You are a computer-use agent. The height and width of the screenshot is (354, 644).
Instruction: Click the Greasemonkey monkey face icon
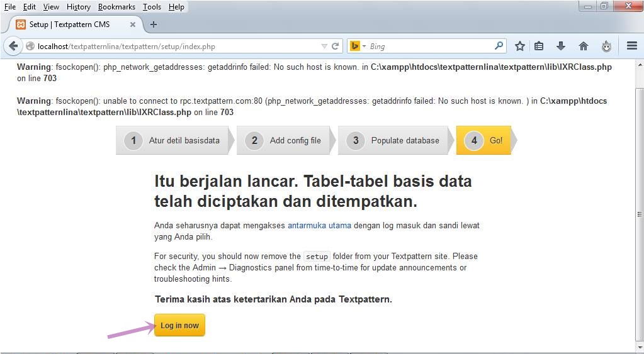[606, 46]
